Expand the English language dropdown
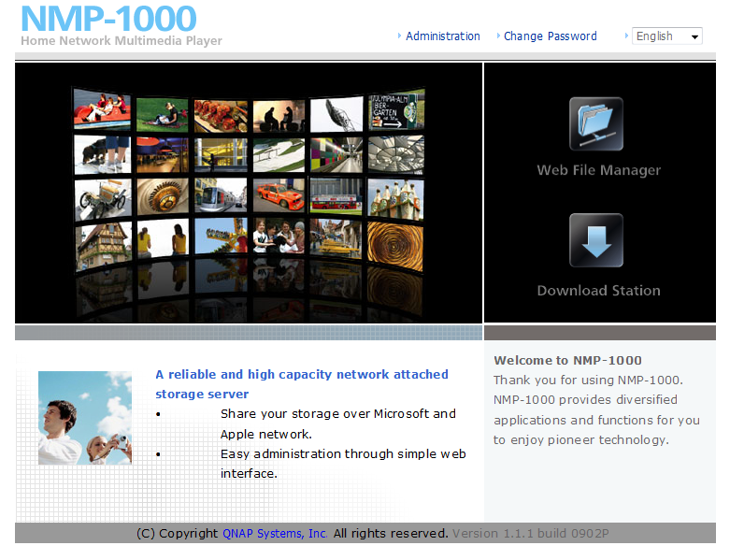This screenshot has width=730, height=560. (666, 36)
